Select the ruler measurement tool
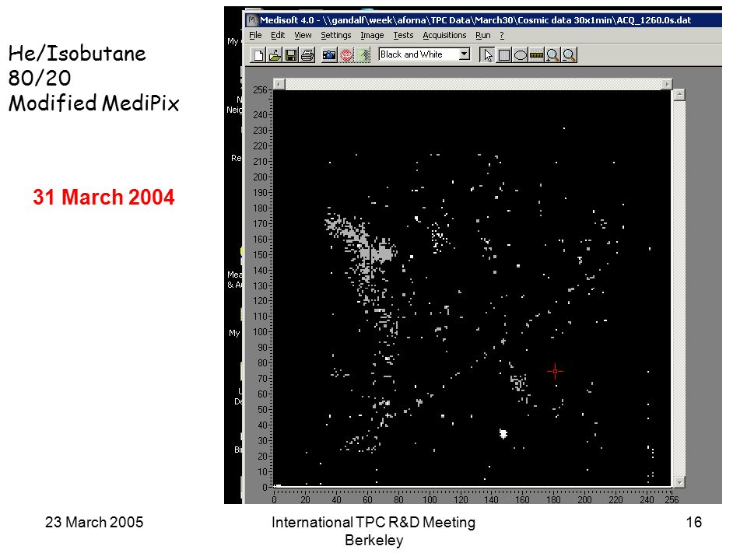 [x=536, y=55]
